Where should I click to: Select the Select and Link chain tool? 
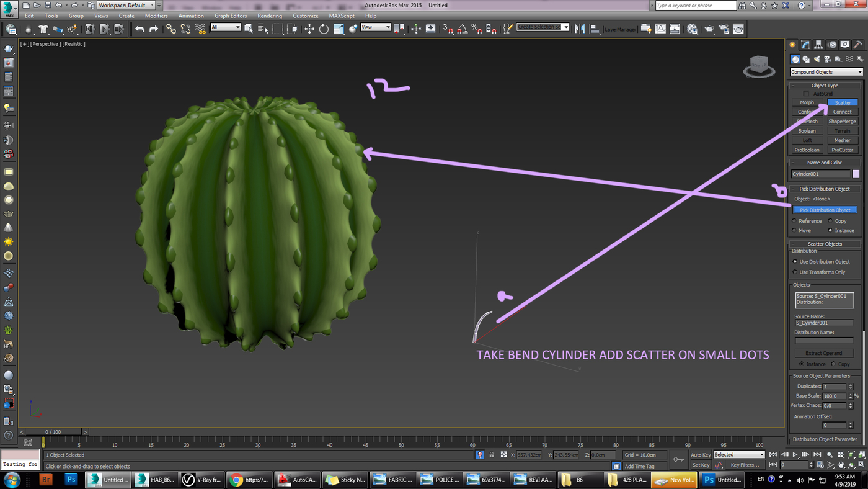tap(170, 29)
